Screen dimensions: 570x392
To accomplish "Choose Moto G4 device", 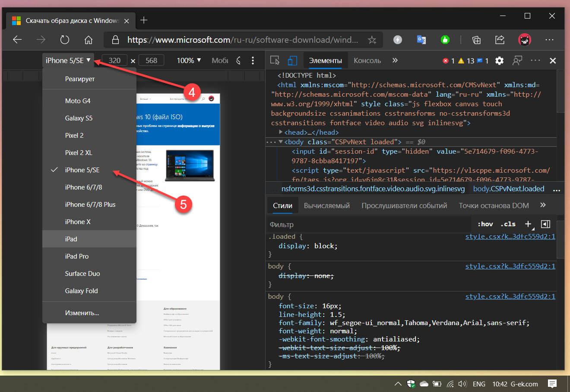I will 89,101.
